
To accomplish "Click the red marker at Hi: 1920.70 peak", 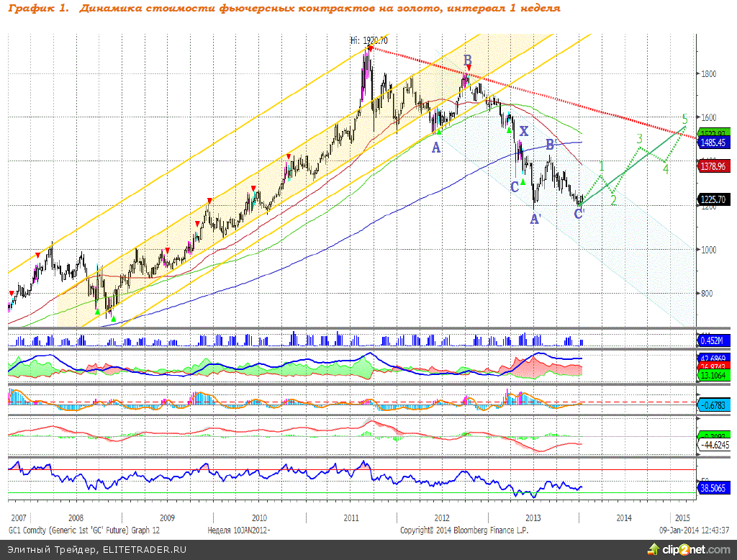I will [370, 48].
